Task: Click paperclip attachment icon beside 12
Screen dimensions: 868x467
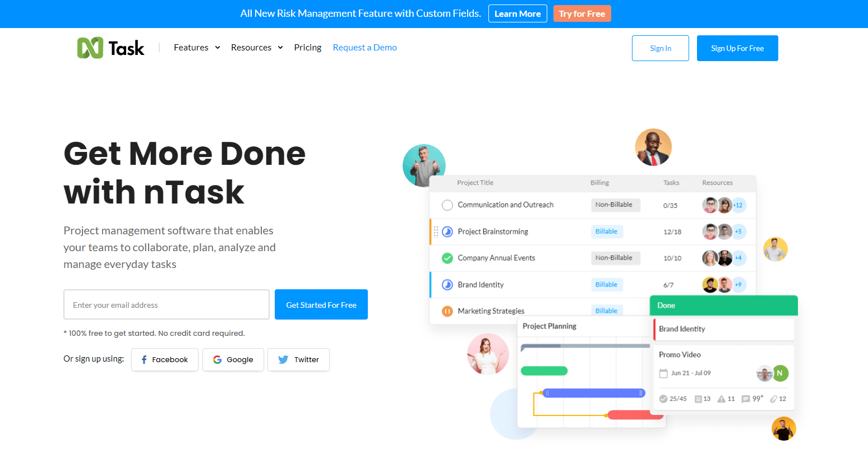Action: (774, 399)
